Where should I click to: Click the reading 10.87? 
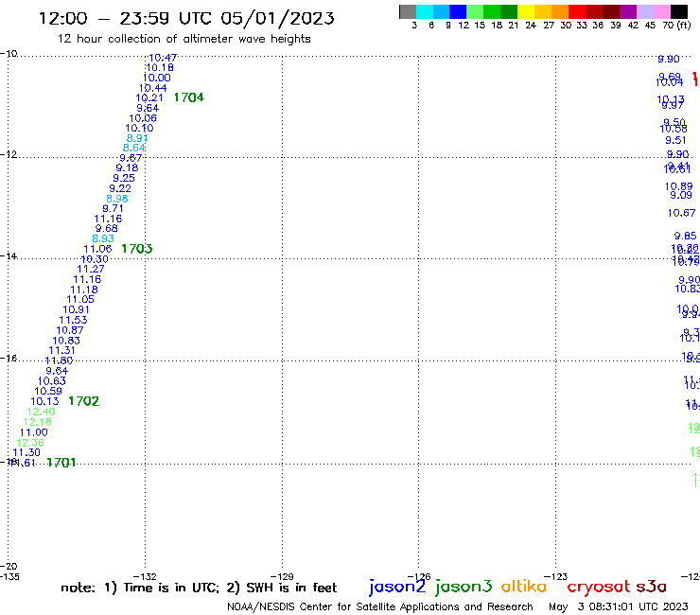(x=70, y=330)
